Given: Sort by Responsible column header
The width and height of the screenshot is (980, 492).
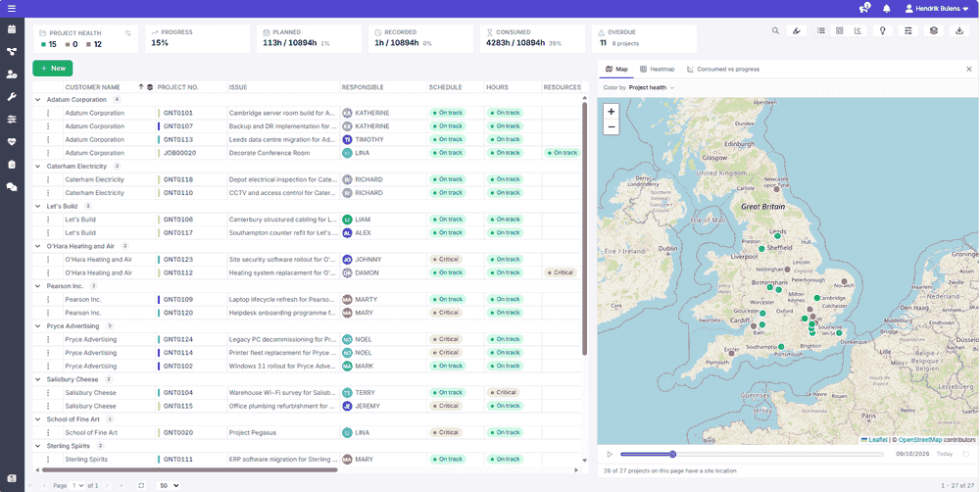Looking at the screenshot, I should point(363,87).
